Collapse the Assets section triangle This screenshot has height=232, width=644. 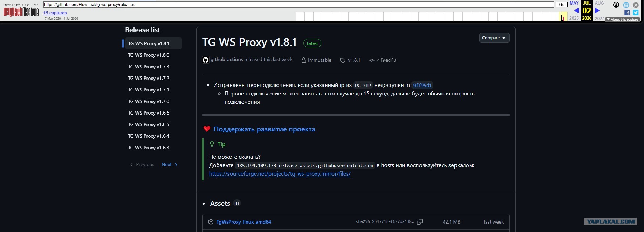[204, 204]
